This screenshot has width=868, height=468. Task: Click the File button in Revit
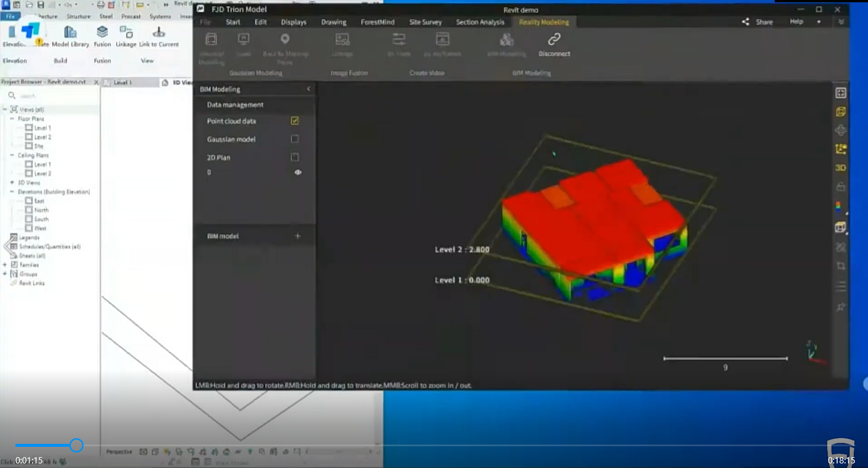click(x=11, y=17)
